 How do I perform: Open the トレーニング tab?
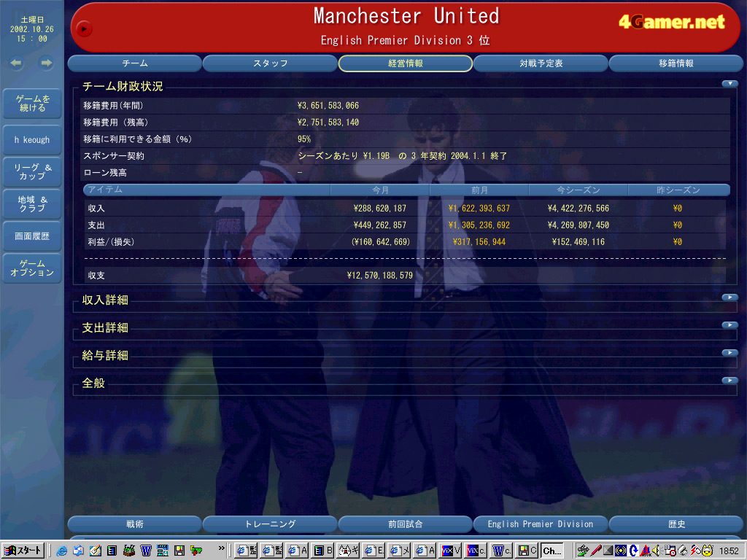(x=270, y=524)
